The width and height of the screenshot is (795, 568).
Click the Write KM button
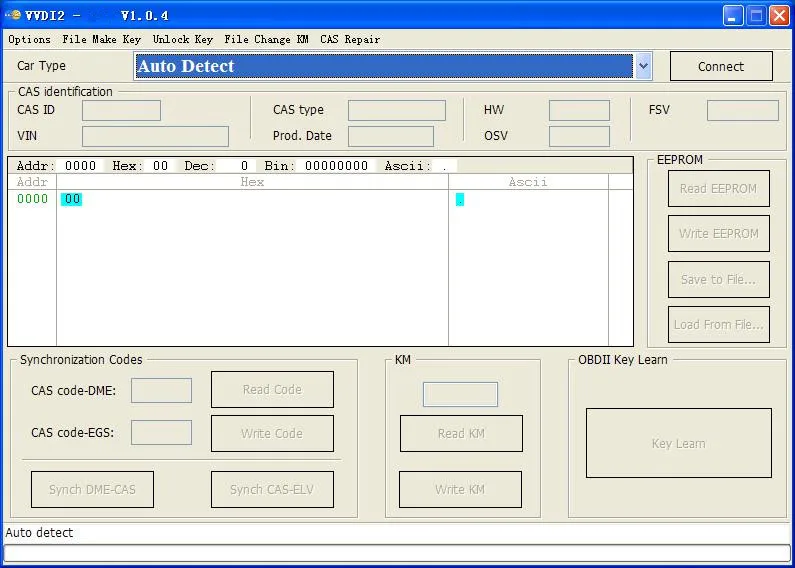pos(460,489)
